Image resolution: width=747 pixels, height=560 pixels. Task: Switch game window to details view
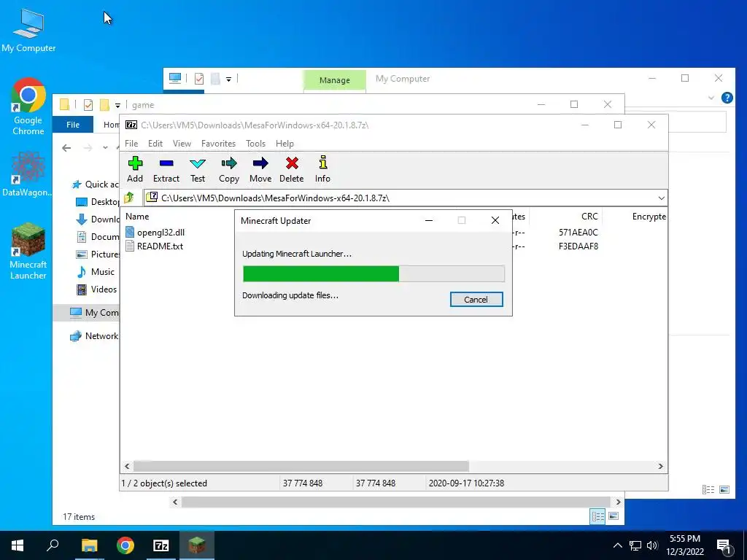pyautogui.click(x=597, y=516)
